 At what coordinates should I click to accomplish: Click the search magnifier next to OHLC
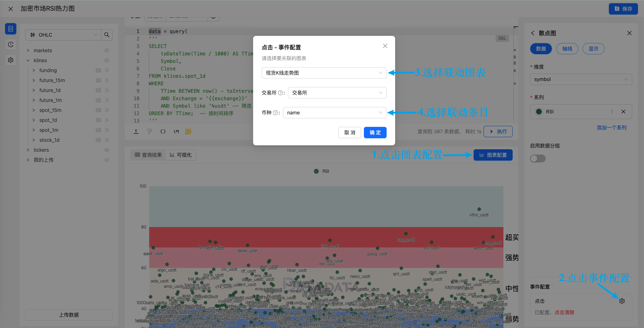[107, 35]
